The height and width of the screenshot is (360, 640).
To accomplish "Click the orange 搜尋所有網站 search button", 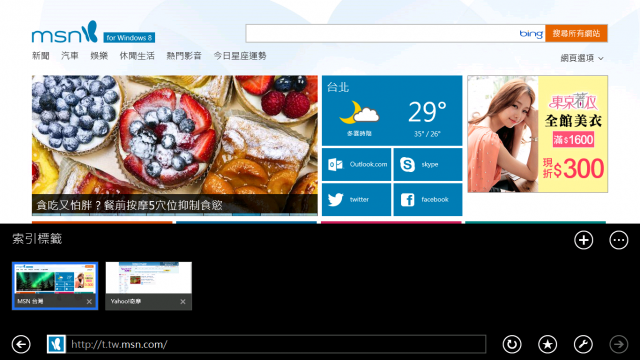I will 576,33.
